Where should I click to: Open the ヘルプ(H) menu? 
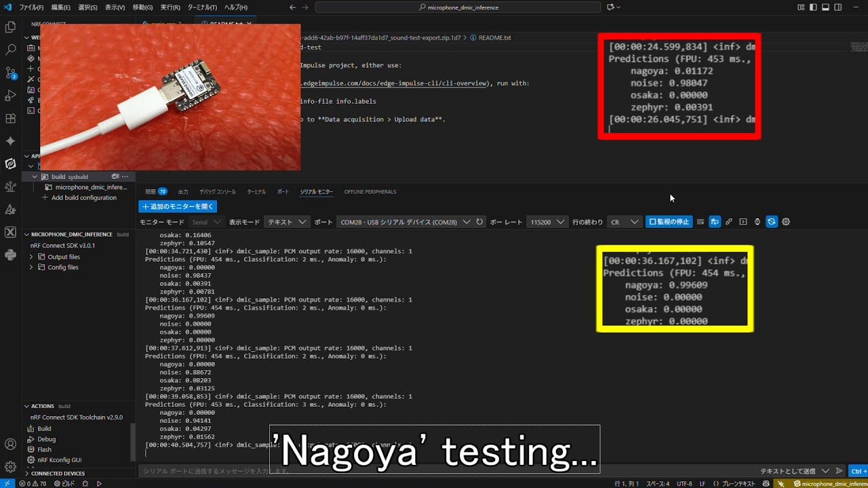tap(235, 7)
